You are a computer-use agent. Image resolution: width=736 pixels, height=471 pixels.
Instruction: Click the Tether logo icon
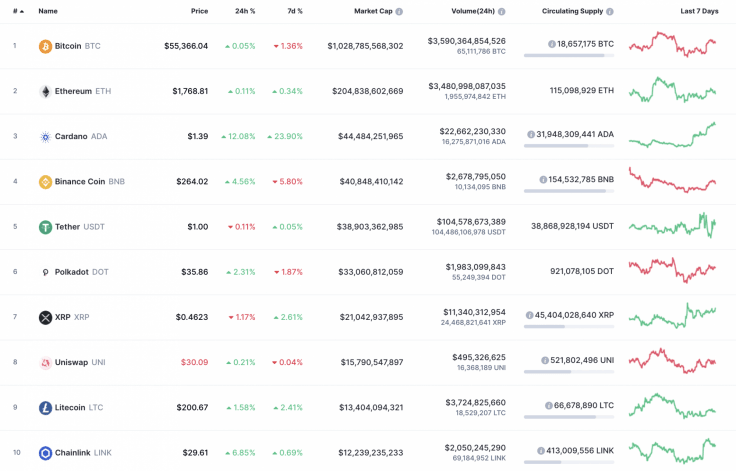[45, 227]
